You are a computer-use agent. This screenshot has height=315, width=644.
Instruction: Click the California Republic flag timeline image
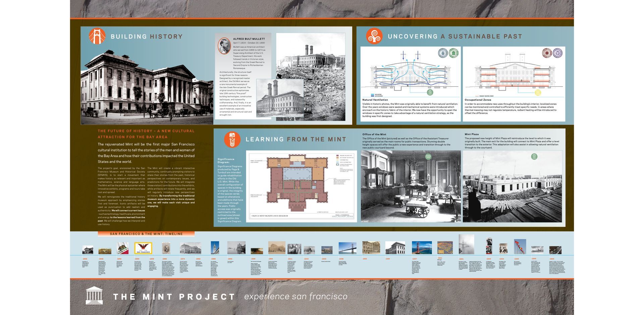(x=122, y=248)
